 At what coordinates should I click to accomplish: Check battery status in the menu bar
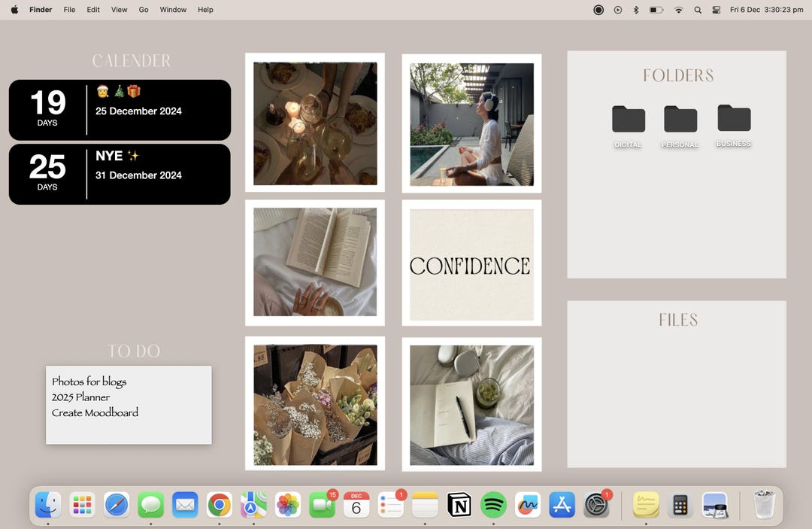click(x=655, y=10)
